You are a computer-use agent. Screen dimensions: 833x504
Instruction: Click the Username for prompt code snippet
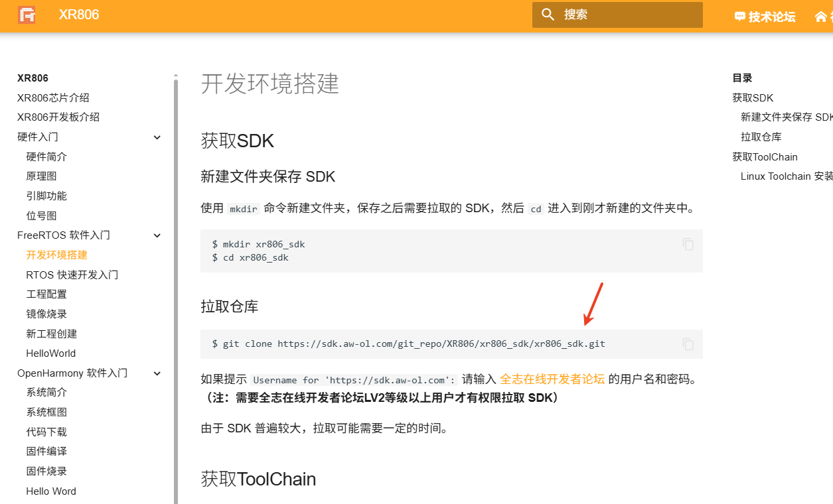[354, 380]
